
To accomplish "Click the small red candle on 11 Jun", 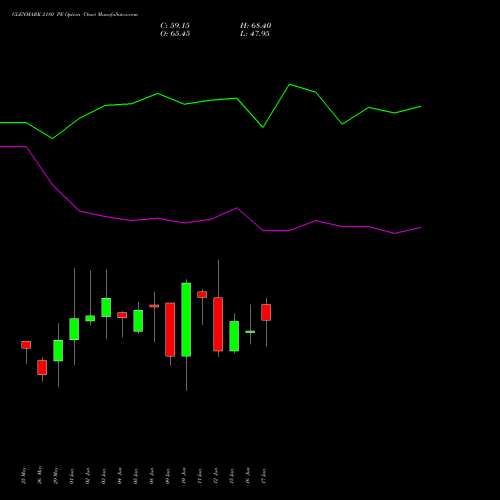I will [202, 294].
